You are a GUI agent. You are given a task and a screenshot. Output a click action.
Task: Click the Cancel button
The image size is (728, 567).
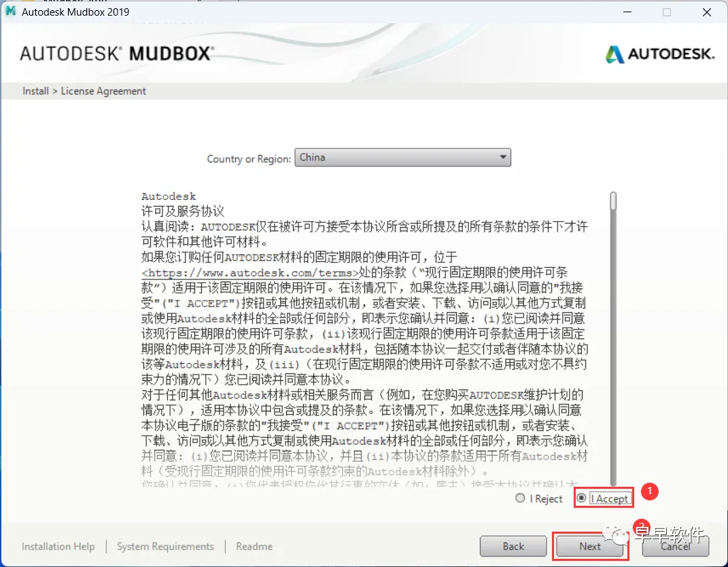(x=675, y=546)
